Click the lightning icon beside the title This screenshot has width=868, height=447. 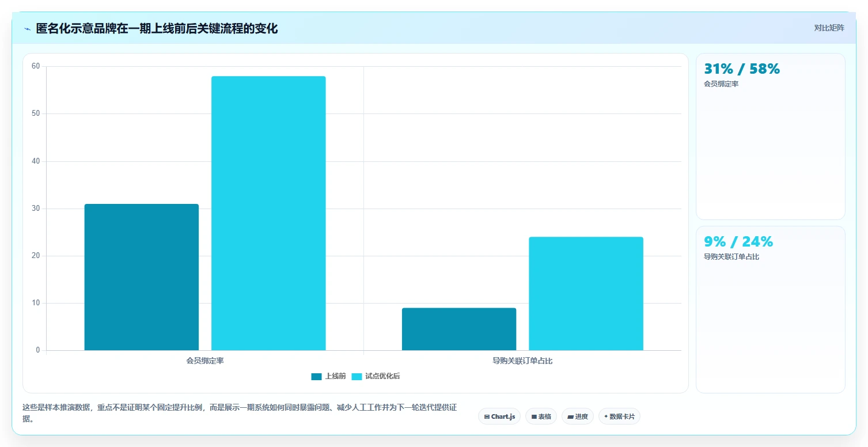coord(27,29)
